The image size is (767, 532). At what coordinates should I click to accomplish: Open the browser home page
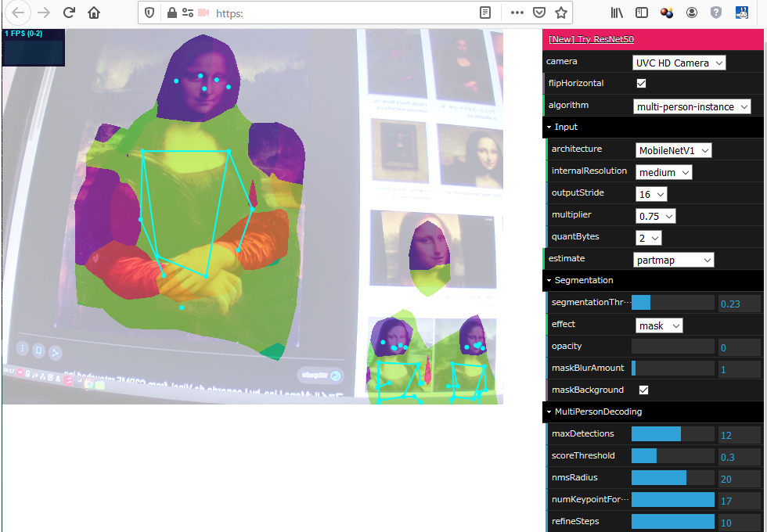(x=94, y=13)
